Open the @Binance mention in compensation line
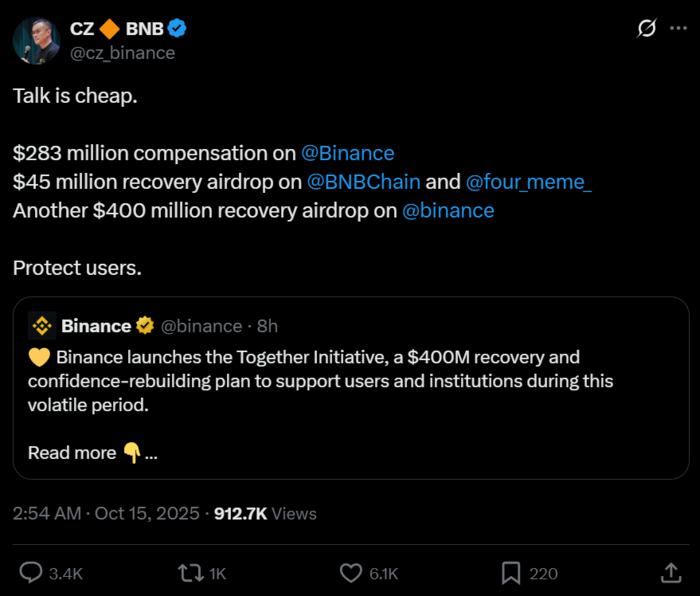The image size is (700, 596). coord(347,153)
